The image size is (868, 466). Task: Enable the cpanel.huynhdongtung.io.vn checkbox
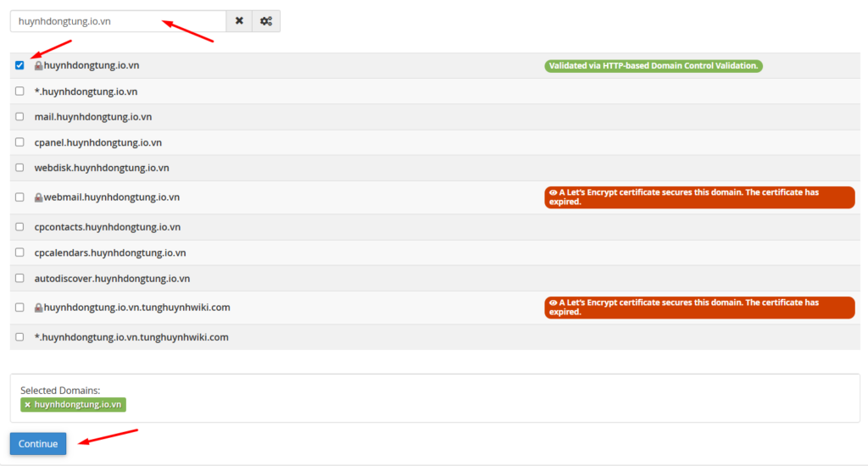[19, 142]
